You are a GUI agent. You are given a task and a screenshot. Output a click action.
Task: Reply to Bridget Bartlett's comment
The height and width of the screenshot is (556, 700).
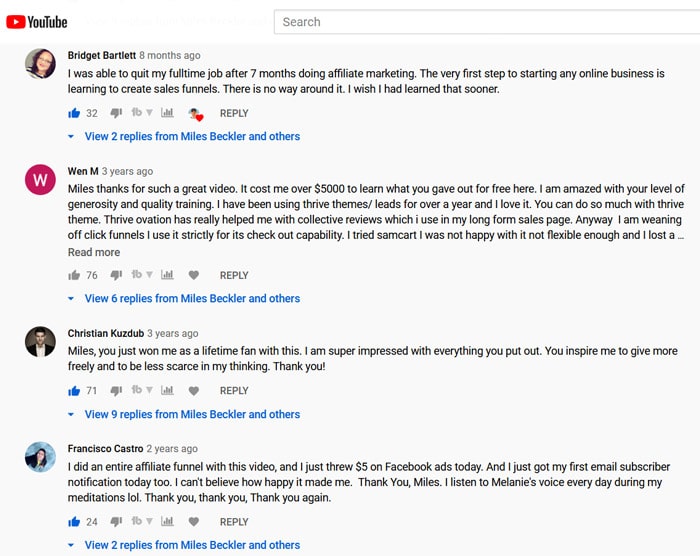click(x=234, y=113)
